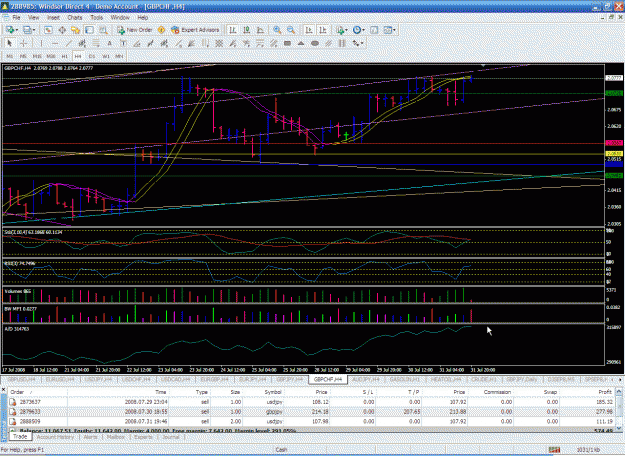
Task: Select the Ellipse shape tool
Action: (315, 43)
